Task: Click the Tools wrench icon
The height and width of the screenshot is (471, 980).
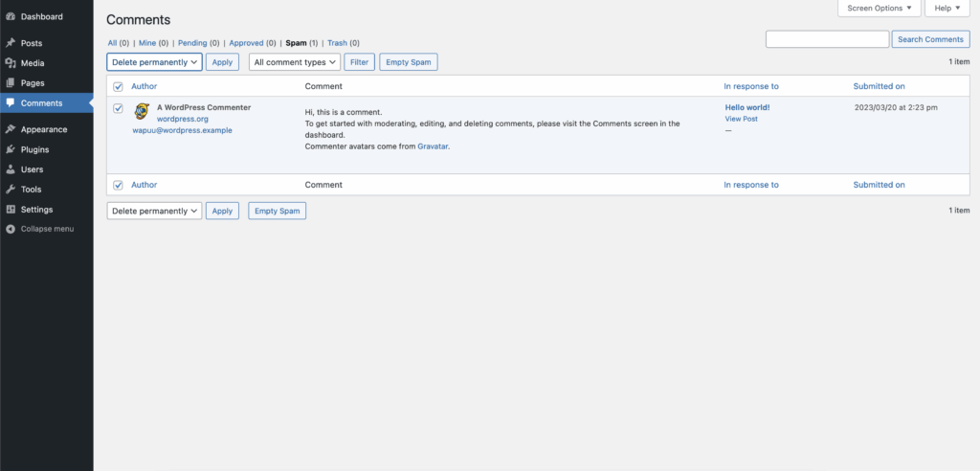Action: pyautogui.click(x=10, y=190)
